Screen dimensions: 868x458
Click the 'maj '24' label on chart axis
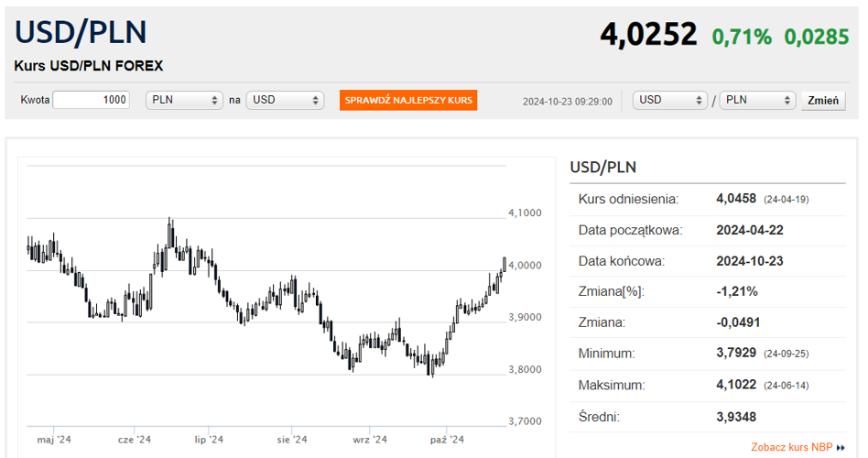coord(54,440)
